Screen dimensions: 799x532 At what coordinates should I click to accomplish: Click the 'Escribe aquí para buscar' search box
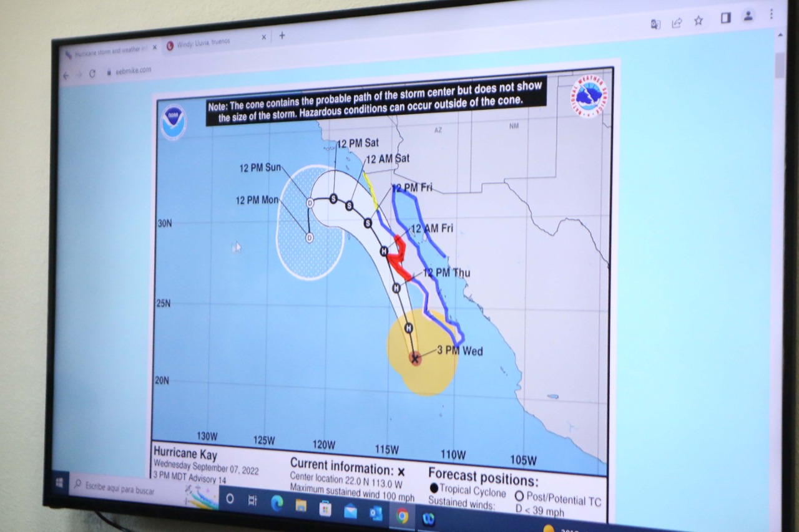pyautogui.click(x=142, y=491)
